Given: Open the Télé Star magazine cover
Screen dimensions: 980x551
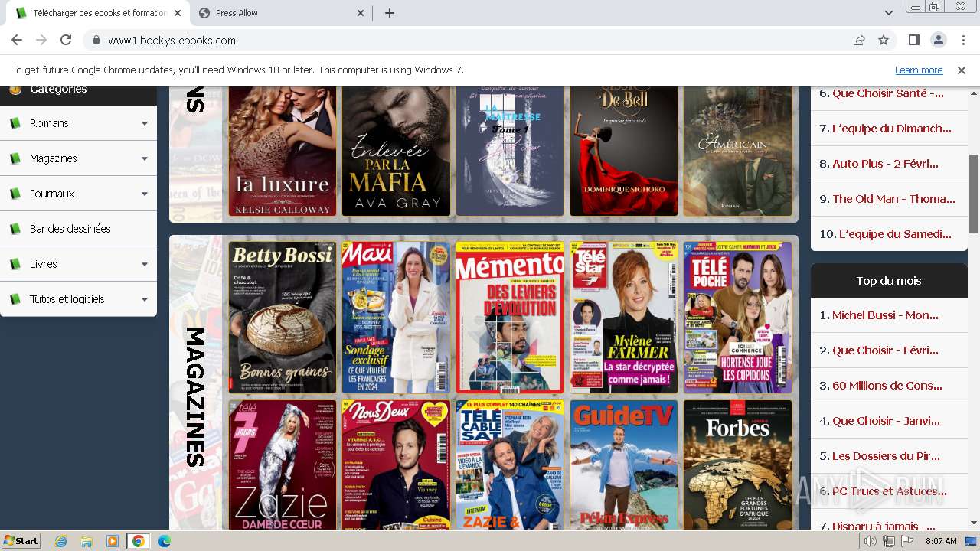Looking at the screenshot, I should click(624, 318).
